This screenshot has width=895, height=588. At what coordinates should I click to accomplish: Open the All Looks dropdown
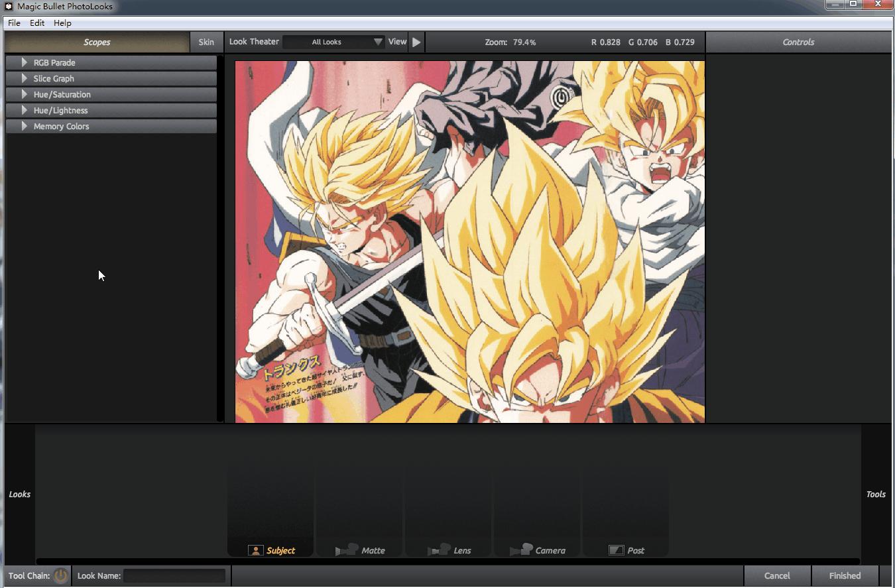click(333, 42)
